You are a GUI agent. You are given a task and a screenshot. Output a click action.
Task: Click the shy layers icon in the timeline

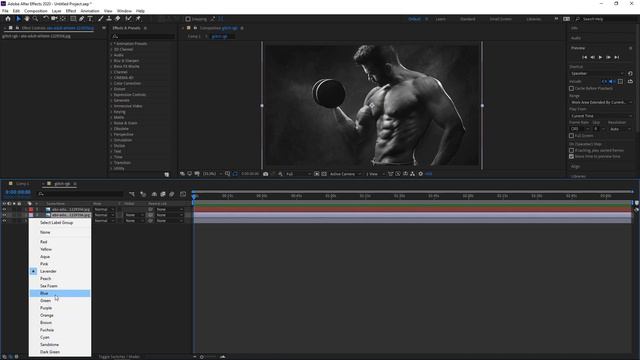tap(154, 194)
